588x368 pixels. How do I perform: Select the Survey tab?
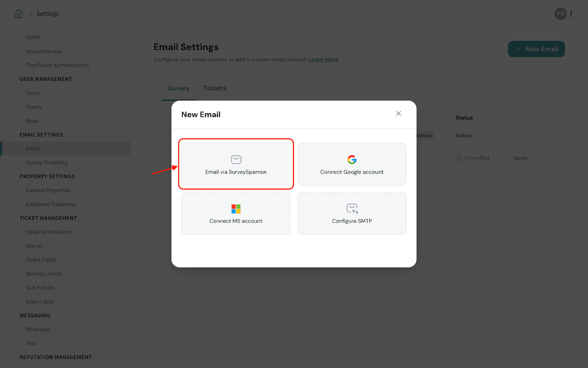pyautogui.click(x=179, y=88)
